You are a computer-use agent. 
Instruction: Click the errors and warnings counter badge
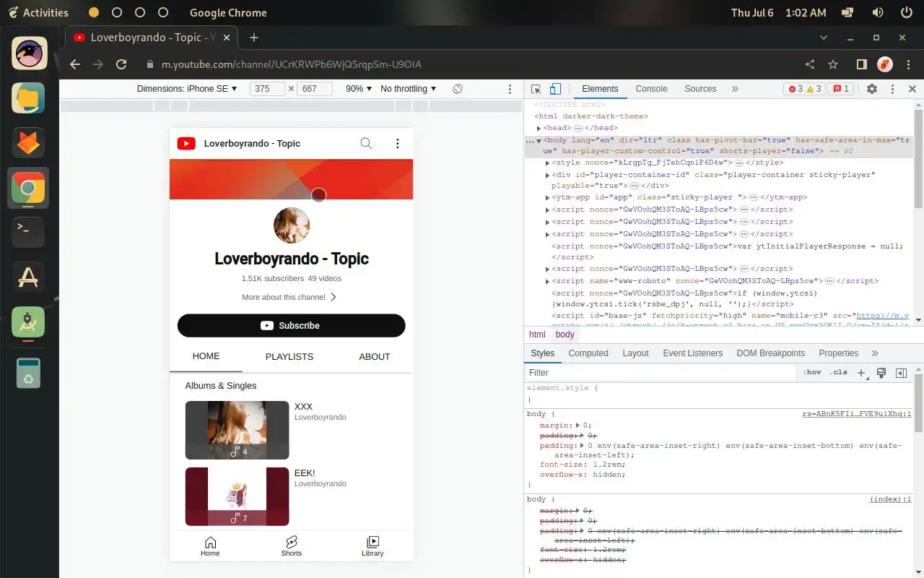pos(804,89)
